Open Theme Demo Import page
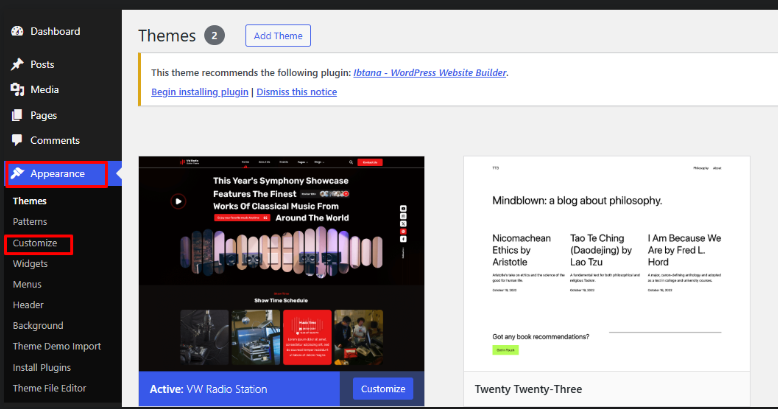The width and height of the screenshot is (778, 409). (57, 346)
